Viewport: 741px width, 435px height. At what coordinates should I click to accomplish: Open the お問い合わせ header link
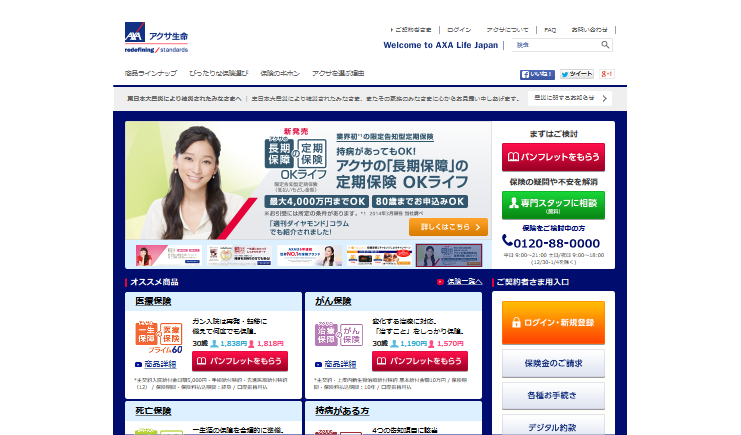click(x=589, y=30)
